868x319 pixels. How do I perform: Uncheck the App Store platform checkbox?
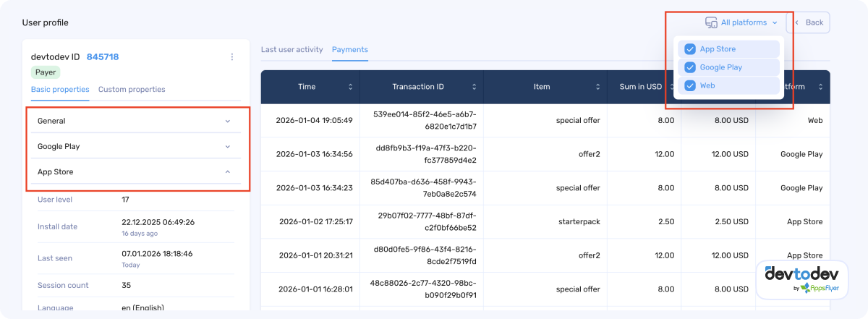(x=690, y=49)
